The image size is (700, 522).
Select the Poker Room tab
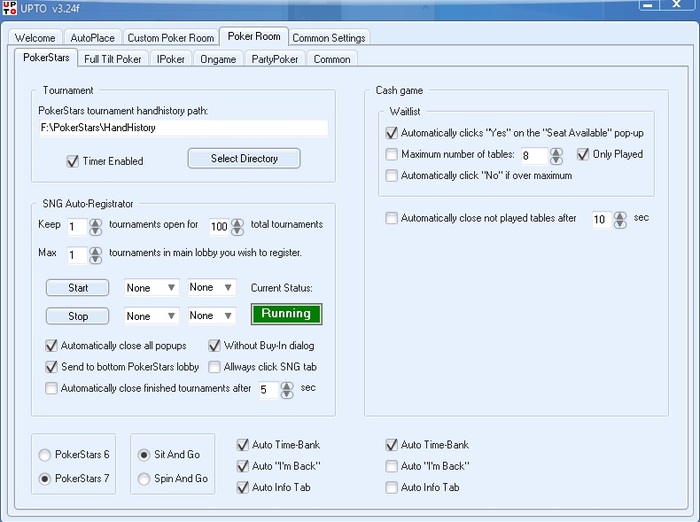[x=254, y=36]
